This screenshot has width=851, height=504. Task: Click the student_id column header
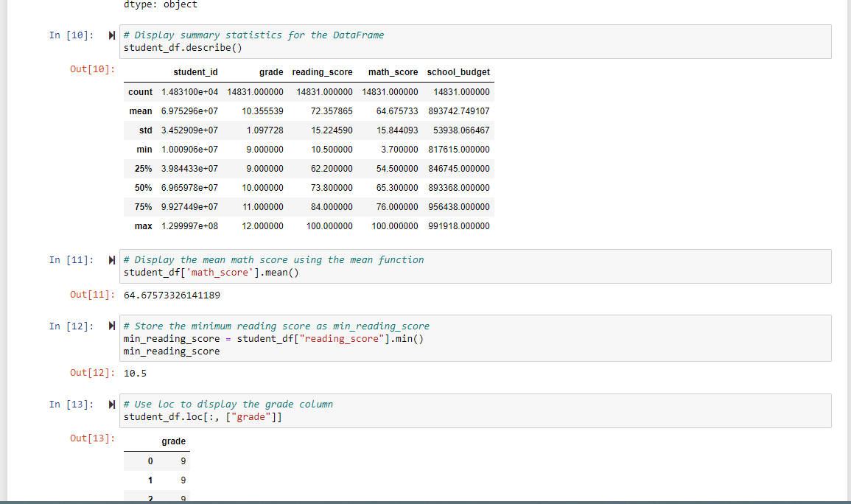click(195, 72)
